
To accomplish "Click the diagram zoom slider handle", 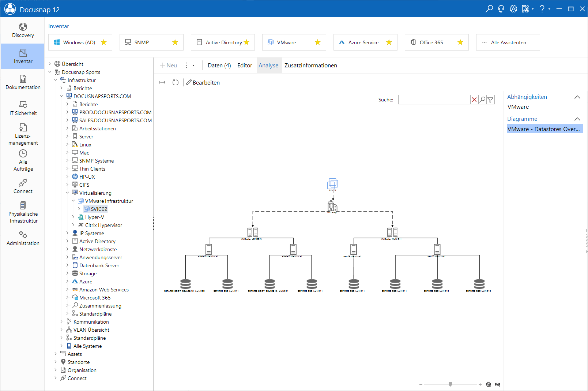I will [451, 384].
